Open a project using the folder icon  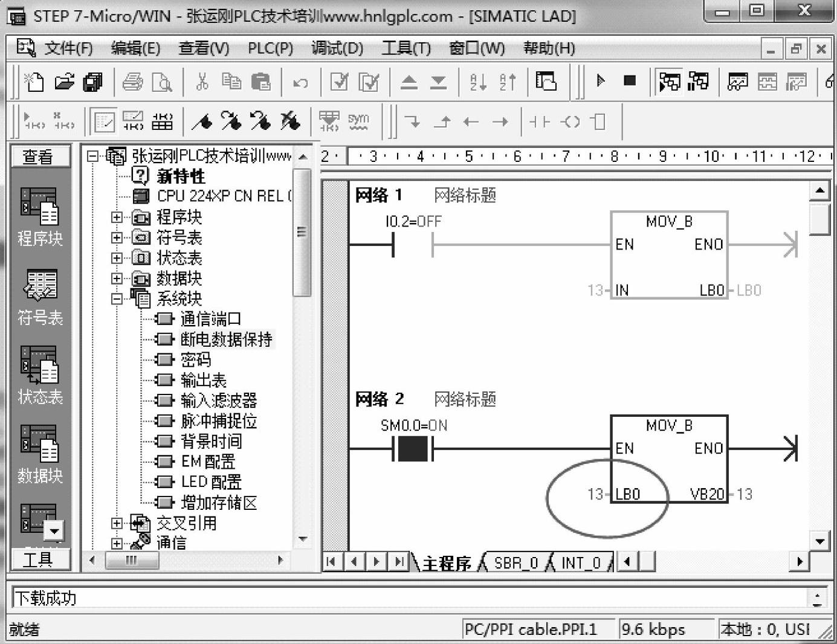[x=64, y=82]
